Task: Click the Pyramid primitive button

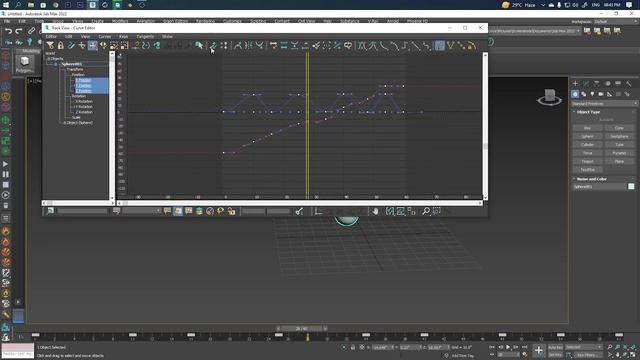Action: [619, 153]
